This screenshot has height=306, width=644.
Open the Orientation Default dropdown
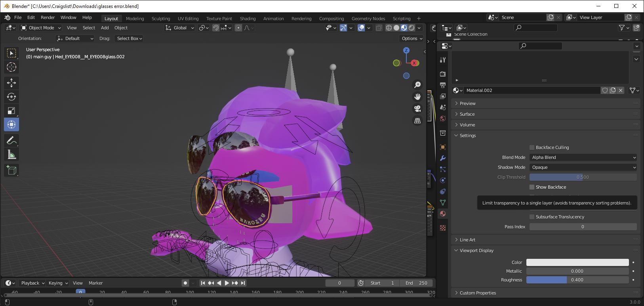[75, 38]
